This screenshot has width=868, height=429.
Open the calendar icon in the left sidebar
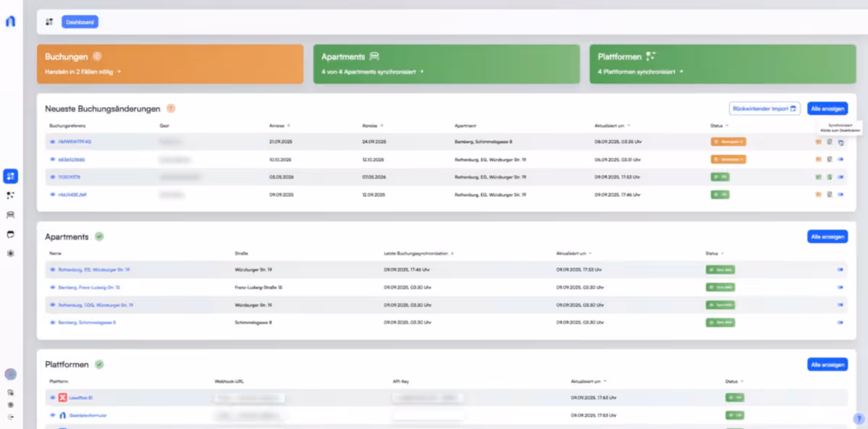(x=11, y=234)
